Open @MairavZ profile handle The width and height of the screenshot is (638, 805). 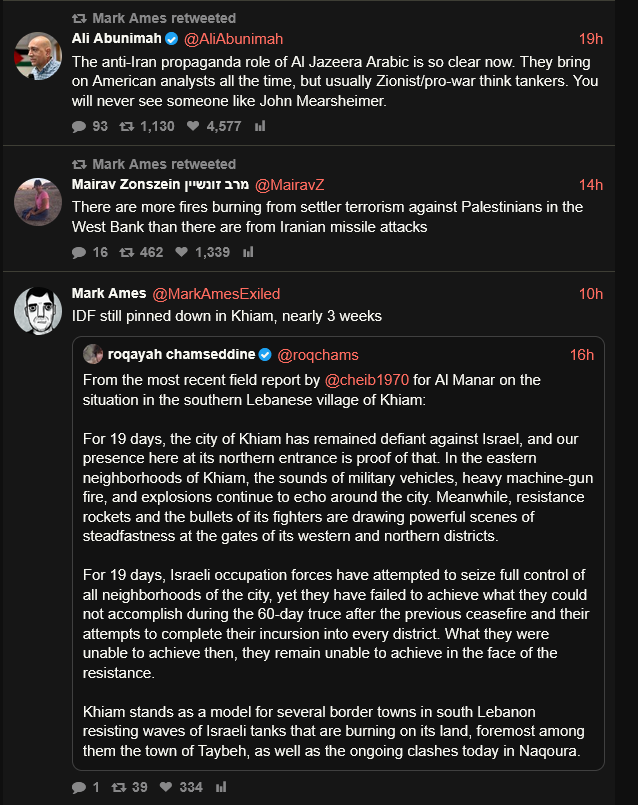pos(290,185)
